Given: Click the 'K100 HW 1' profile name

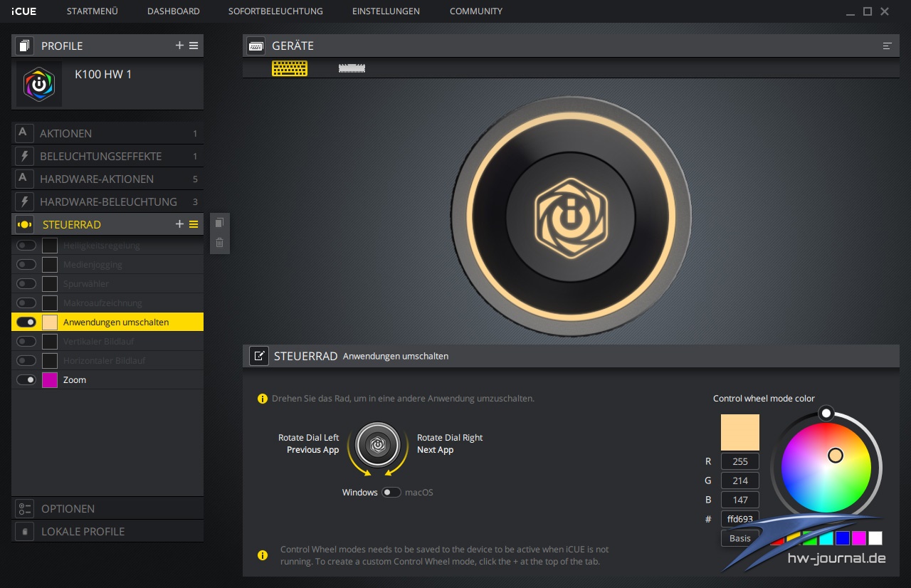Looking at the screenshot, I should coord(103,74).
